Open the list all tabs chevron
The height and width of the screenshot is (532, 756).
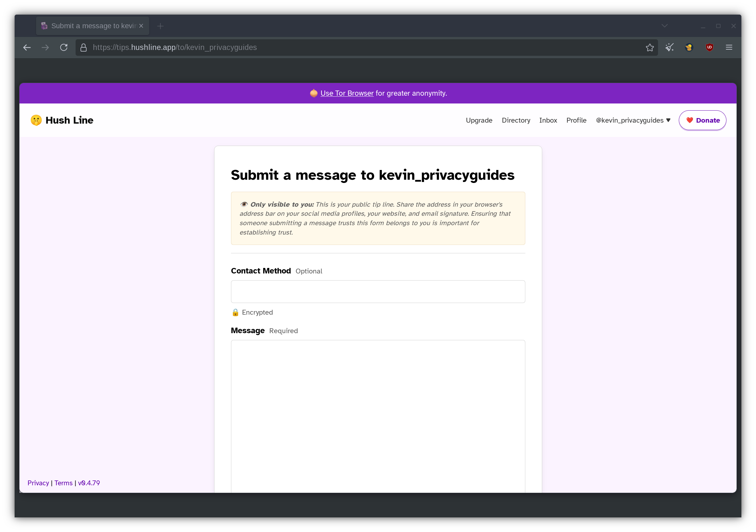click(665, 26)
